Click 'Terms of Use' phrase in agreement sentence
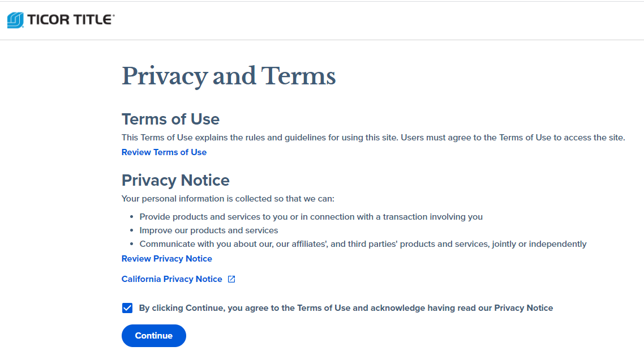Screen dimensions: 644x355 click(324, 308)
